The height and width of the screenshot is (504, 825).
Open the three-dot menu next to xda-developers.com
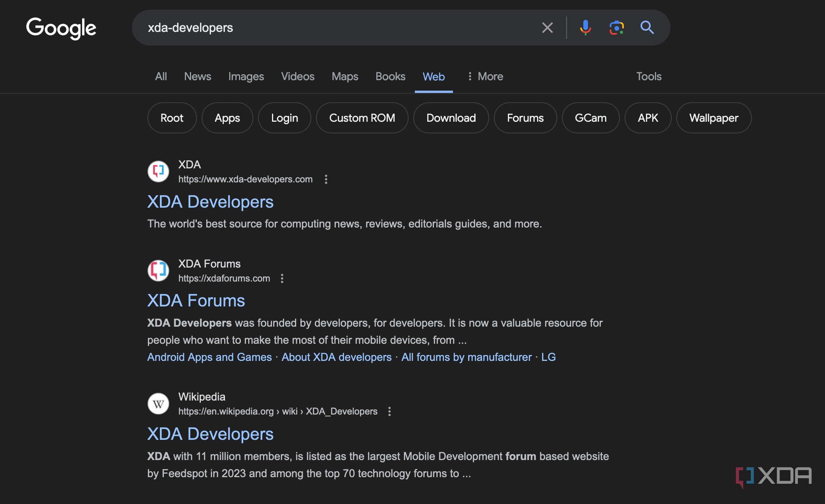(326, 179)
